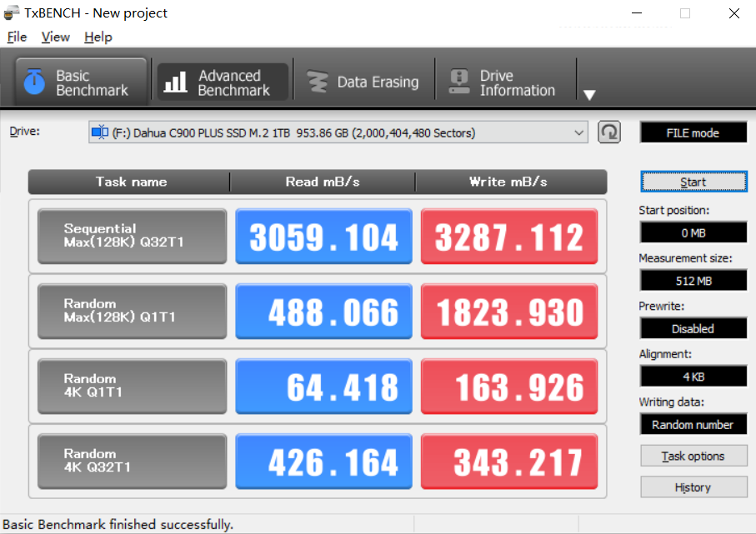The width and height of the screenshot is (756, 534).
Task: Open the History window
Action: pyautogui.click(x=693, y=487)
